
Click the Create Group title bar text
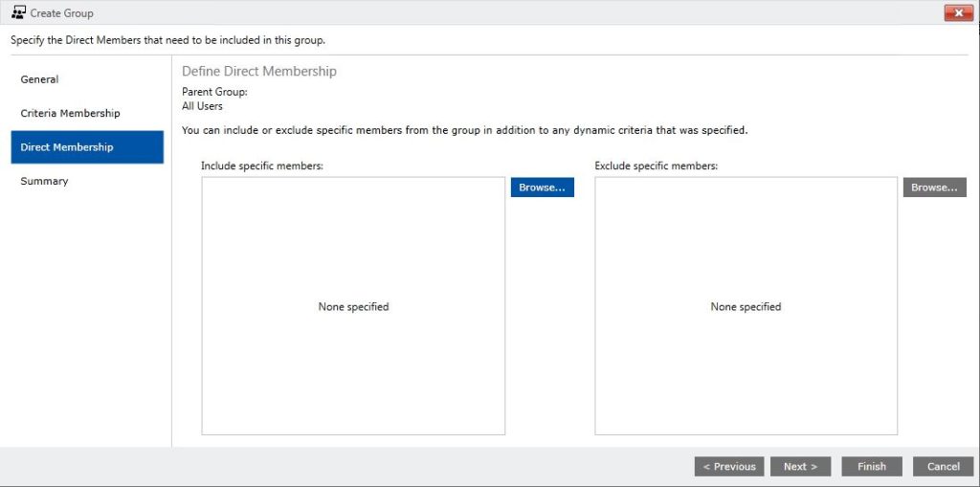tap(62, 13)
